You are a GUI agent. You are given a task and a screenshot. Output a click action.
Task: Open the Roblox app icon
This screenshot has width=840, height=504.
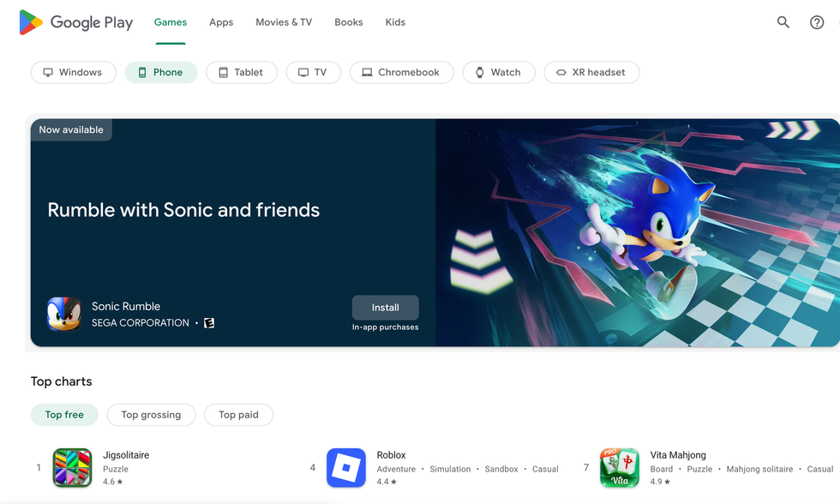[x=346, y=468]
